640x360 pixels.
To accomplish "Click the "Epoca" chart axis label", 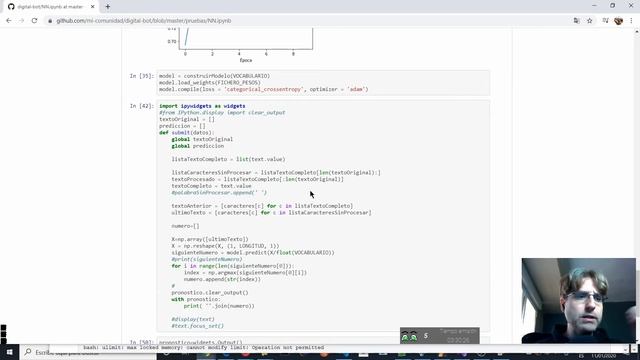I will [245, 60].
